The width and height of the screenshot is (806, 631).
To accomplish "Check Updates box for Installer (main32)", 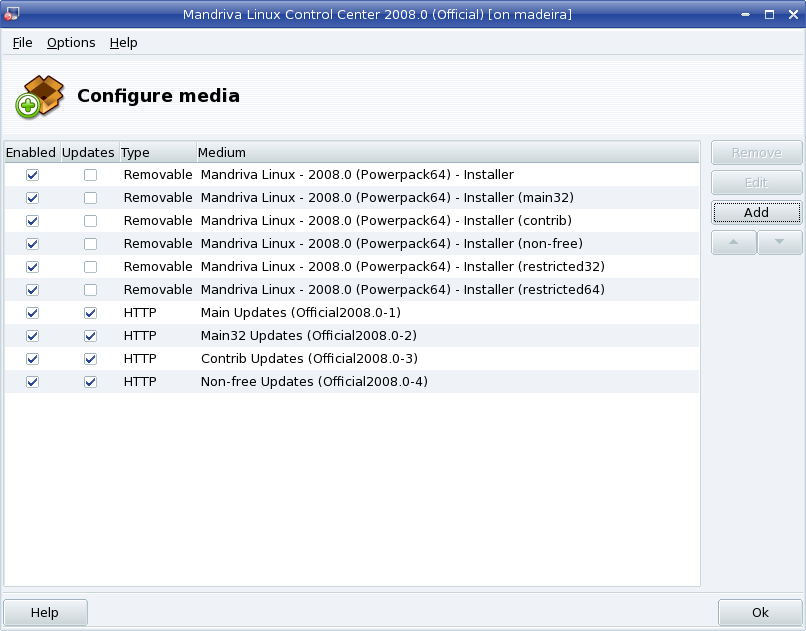I will point(90,198).
